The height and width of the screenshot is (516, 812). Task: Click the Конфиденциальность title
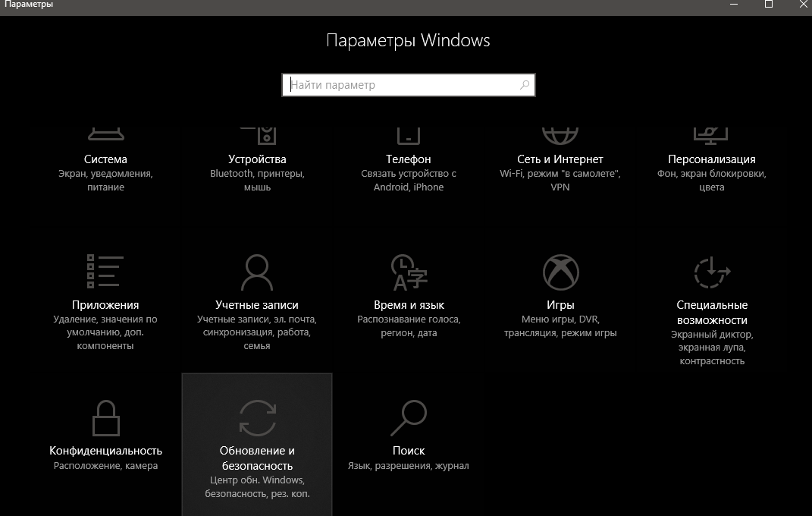(x=105, y=451)
